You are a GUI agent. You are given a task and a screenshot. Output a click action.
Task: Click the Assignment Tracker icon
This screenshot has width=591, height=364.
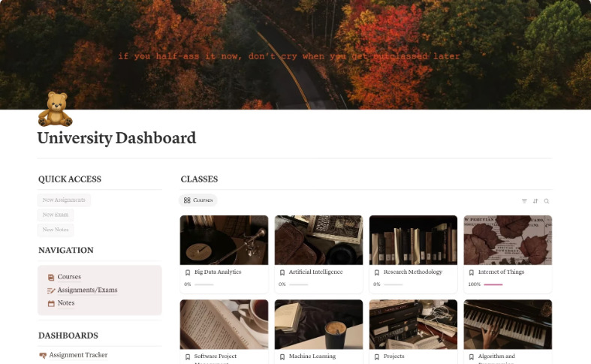click(43, 355)
